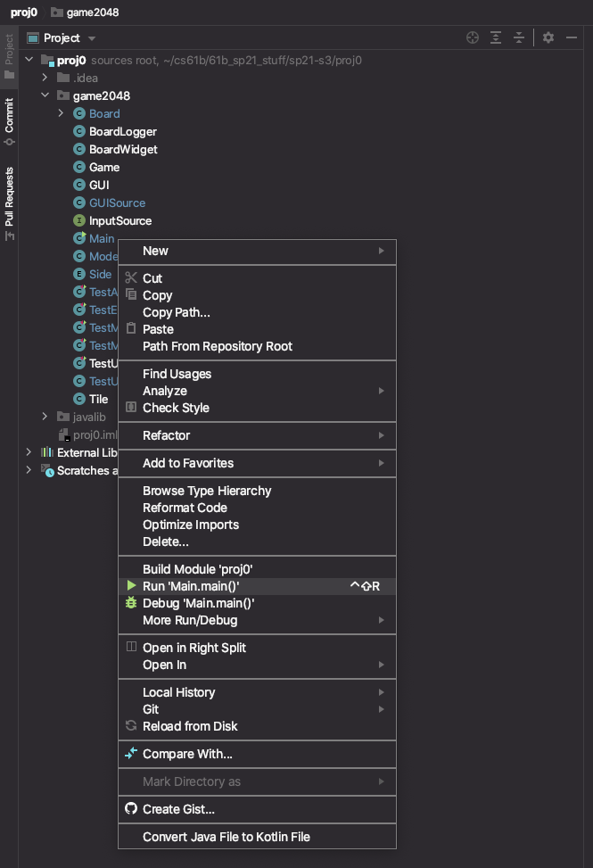Click game2048 in the breadcrumb bar
Screen dimensions: 593x868
pos(92,12)
